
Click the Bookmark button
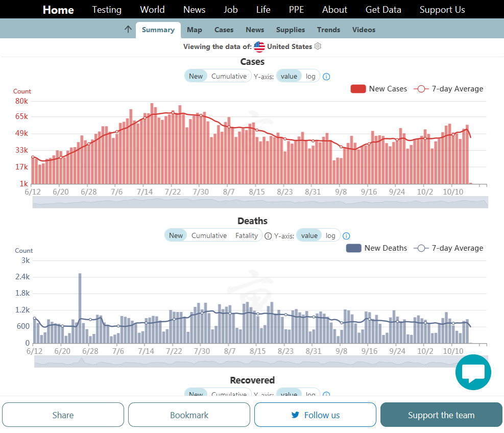[189, 415]
